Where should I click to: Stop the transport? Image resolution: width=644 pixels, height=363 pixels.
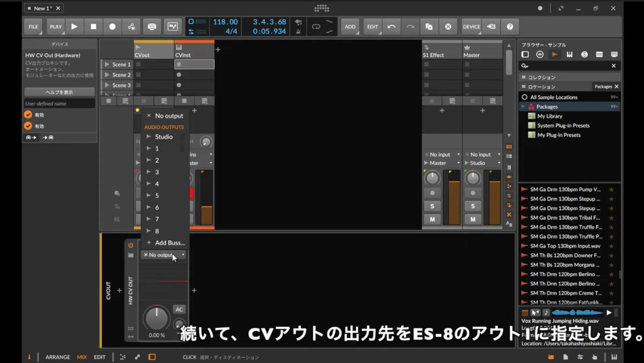point(93,26)
